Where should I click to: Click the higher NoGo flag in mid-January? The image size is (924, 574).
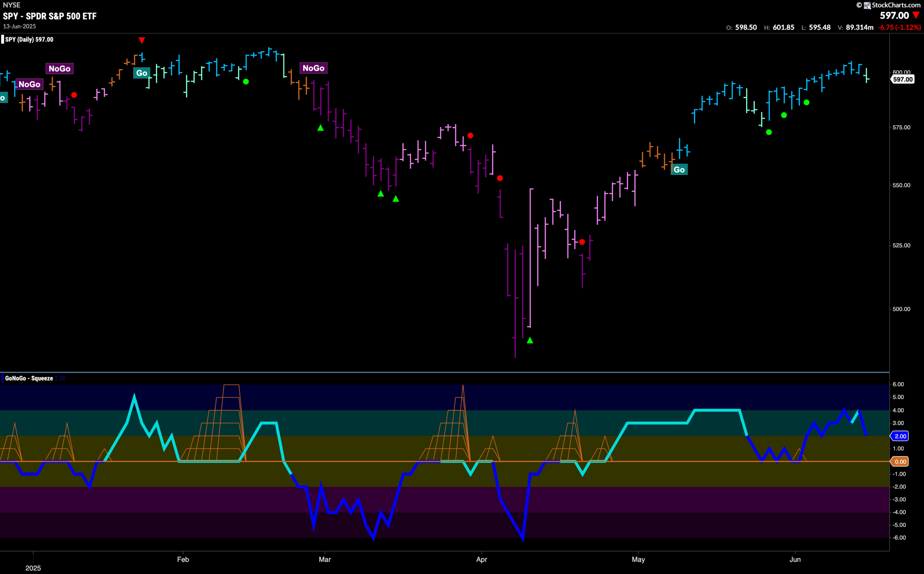(x=60, y=68)
